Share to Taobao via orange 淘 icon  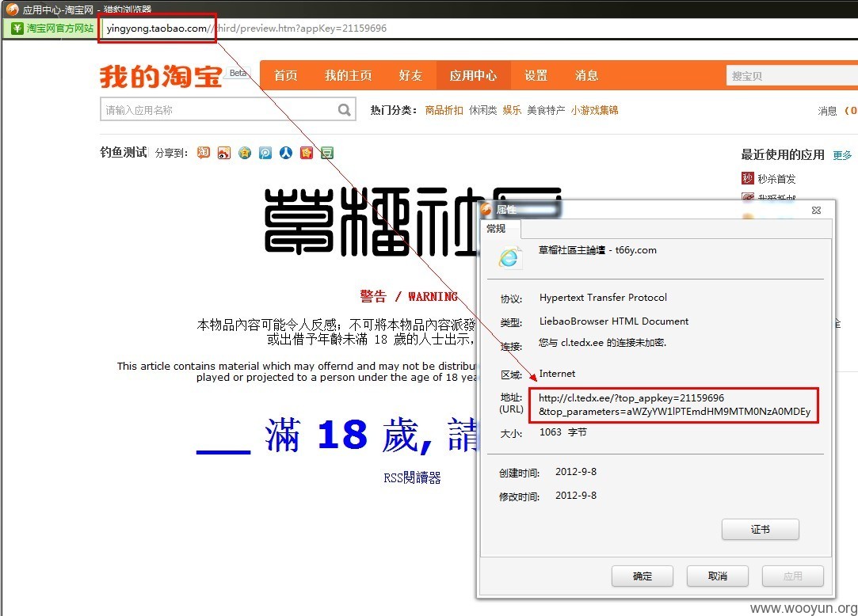click(204, 153)
